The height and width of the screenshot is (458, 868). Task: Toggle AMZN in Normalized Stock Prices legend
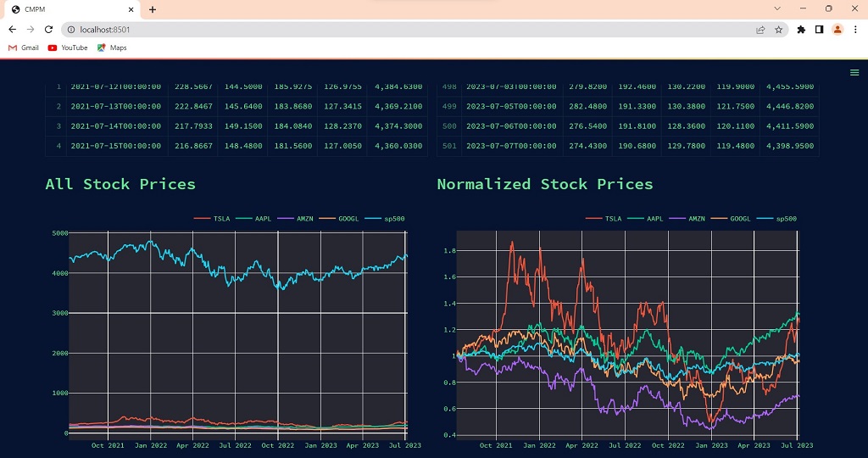tap(687, 219)
